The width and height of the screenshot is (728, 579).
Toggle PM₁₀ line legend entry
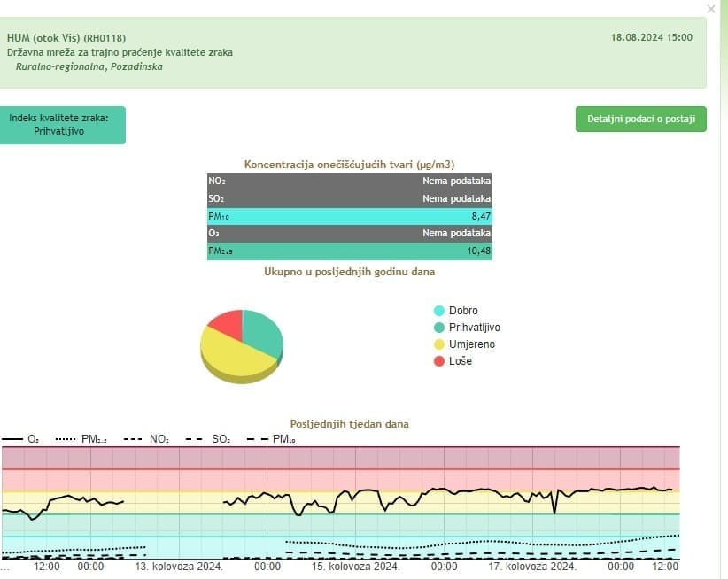(x=270, y=439)
